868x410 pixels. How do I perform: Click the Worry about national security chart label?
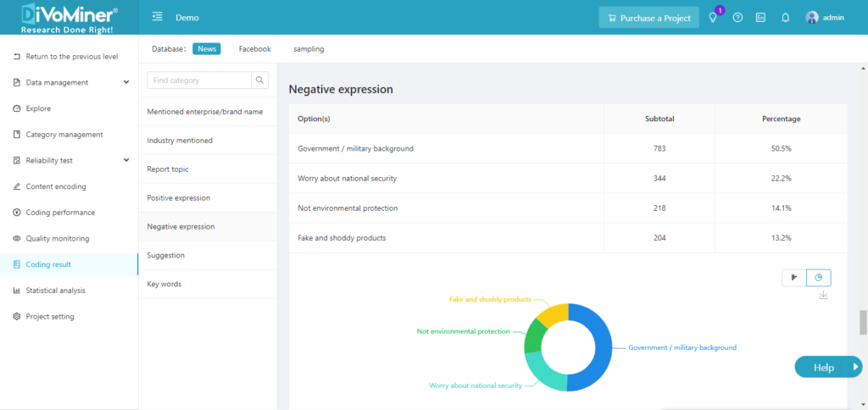(476, 385)
